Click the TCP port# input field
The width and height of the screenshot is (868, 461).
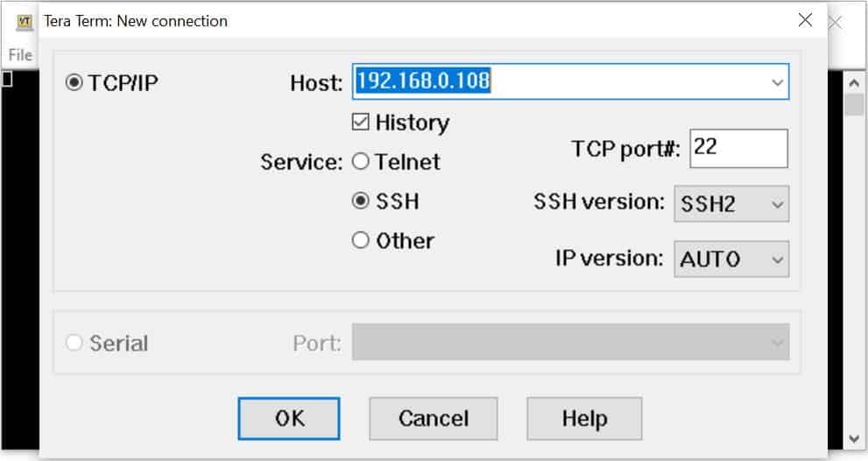click(738, 148)
